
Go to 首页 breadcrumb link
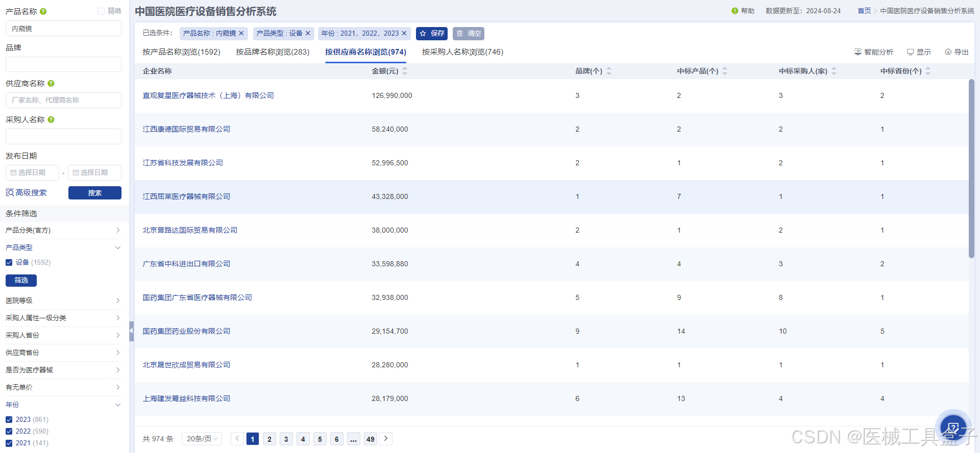click(x=864, y=11)
